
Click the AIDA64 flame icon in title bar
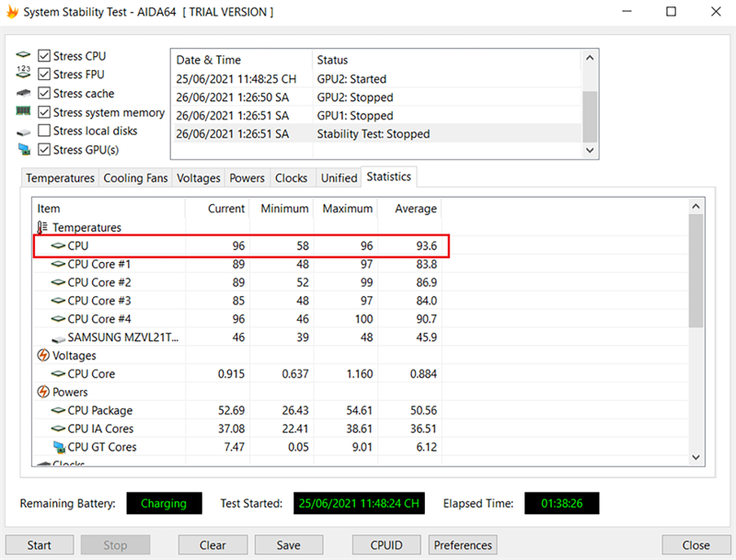[12, 11]
